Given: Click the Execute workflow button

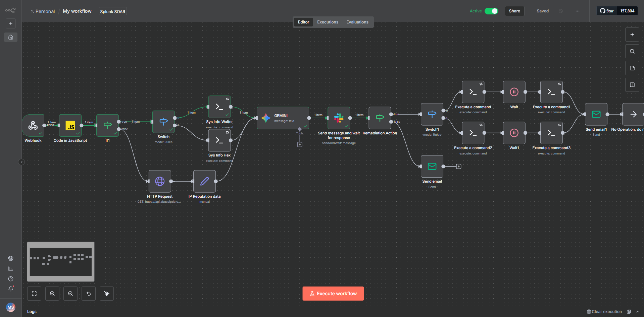Looking at the screenshot, I should point(333,294).
